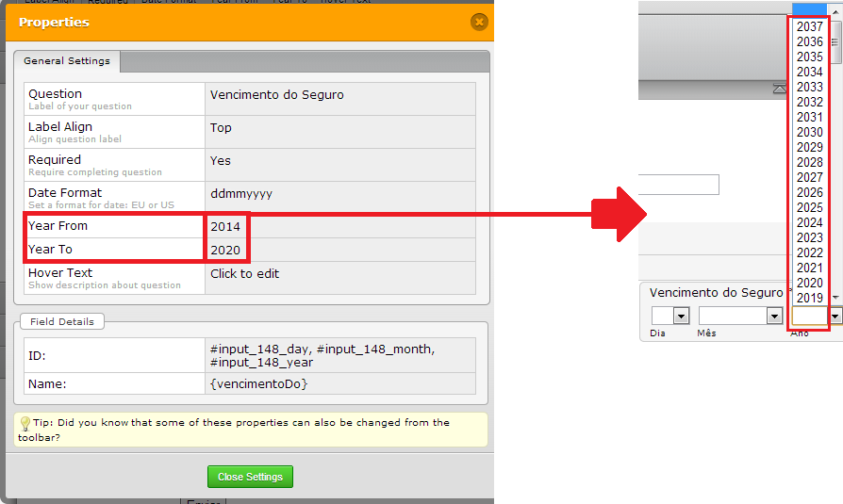Toggle the Required value Yes
Image resolution: width=843 pixels, height=504 pixels.
[x=221, y=161]
